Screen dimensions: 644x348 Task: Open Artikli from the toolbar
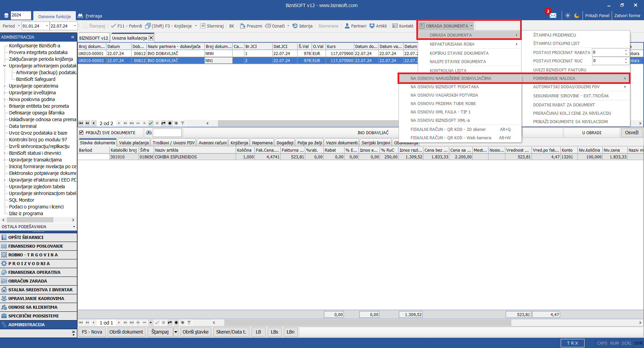[x=378, y=26]
